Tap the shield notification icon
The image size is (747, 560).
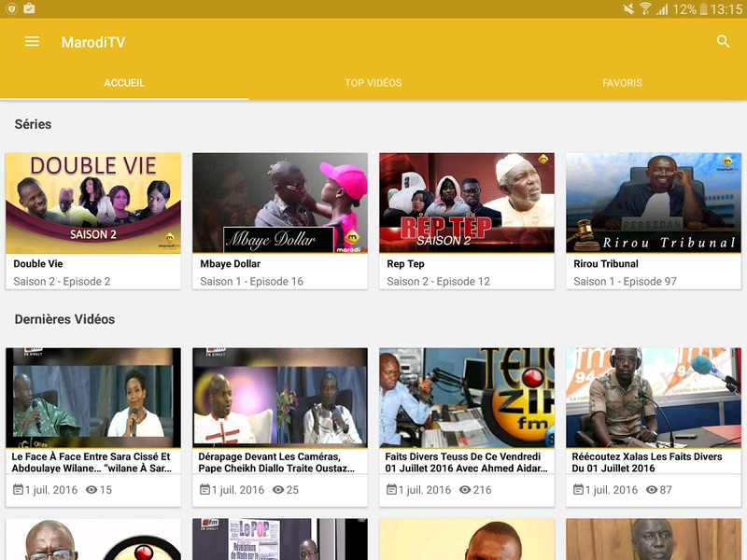point(11,8)
